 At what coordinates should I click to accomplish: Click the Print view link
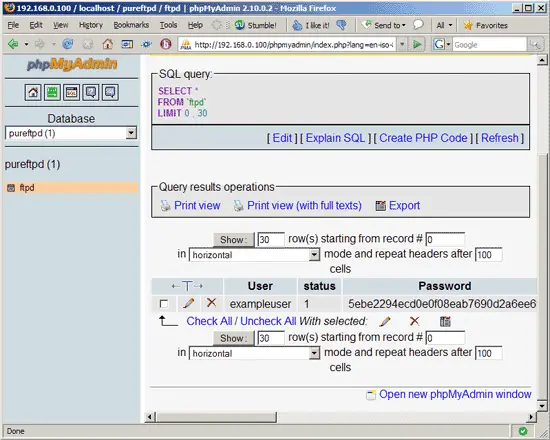tap(197, 205)
